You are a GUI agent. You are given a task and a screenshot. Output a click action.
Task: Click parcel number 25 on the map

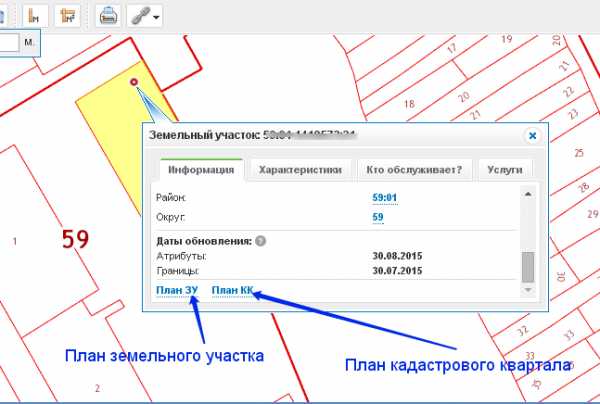[x=579, y=153]
